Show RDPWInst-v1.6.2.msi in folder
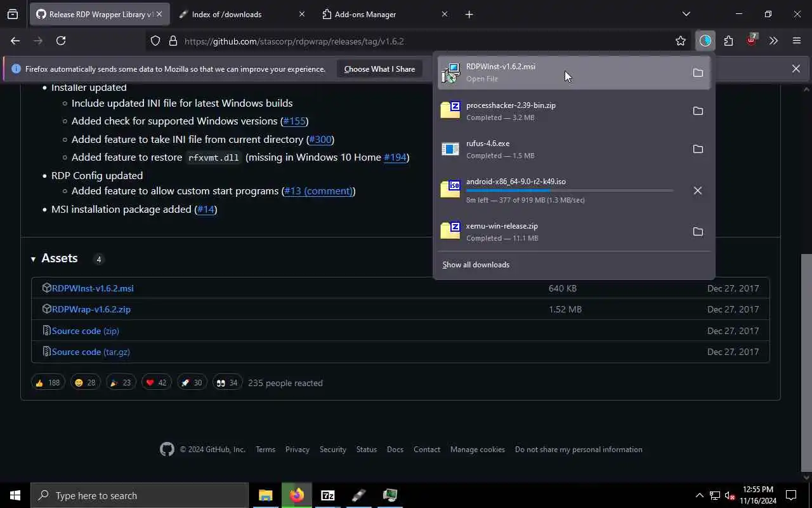This screenshot has width=812, height=508. [698, 72]
